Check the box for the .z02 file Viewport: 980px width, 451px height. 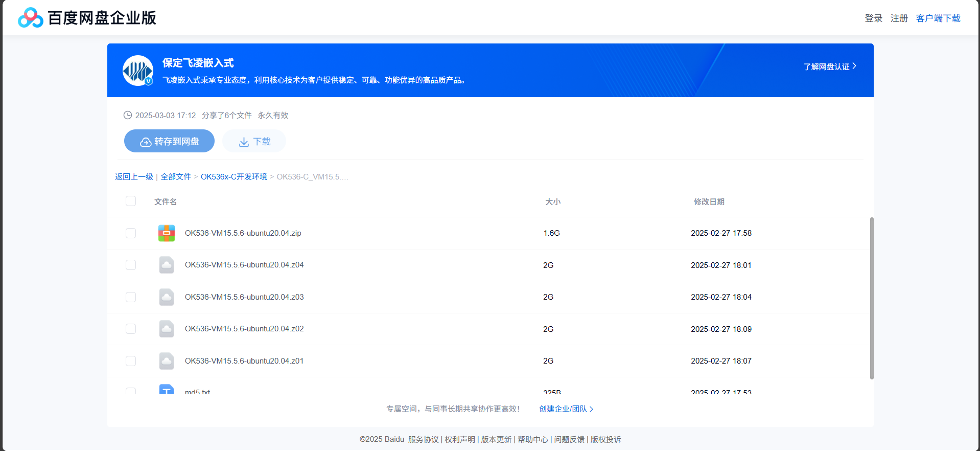(131, 329)
